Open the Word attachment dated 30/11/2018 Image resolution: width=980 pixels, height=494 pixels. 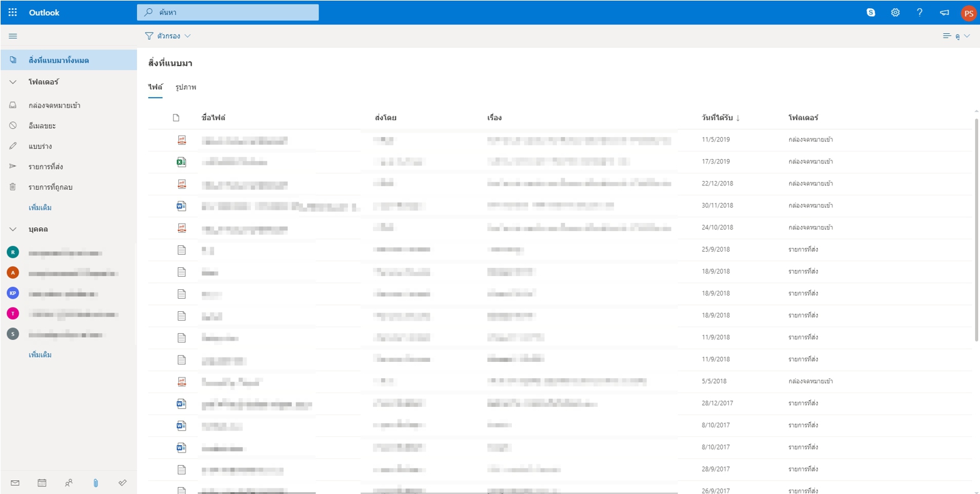point(181,206)
